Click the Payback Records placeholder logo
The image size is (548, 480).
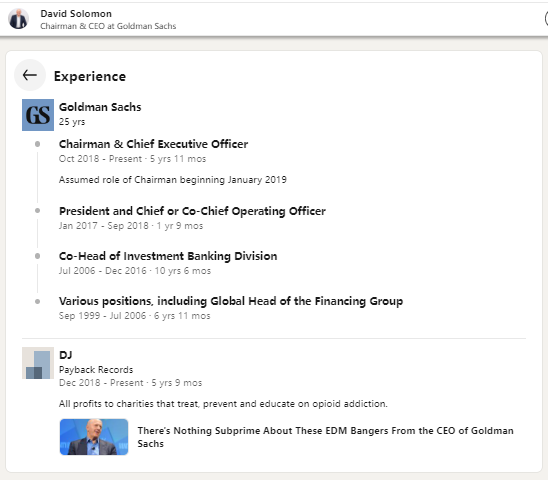pyautogui.click(x=38, y=363)
